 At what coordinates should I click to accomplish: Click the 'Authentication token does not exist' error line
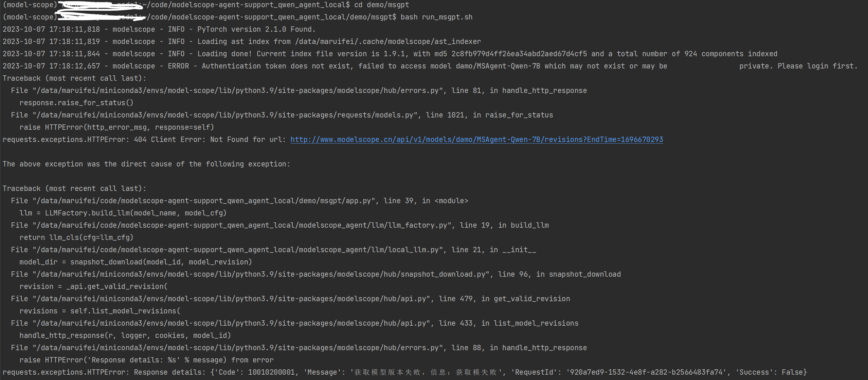point(430,66)
